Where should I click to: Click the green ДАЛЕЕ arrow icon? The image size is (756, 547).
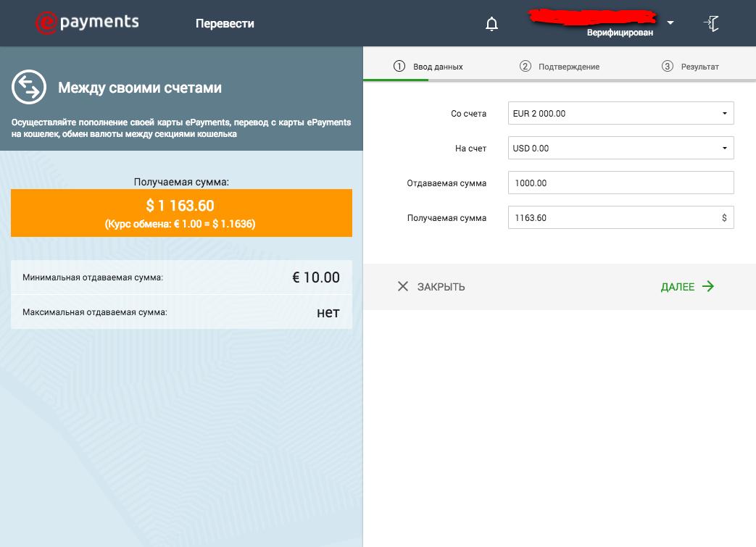point(707,286)
